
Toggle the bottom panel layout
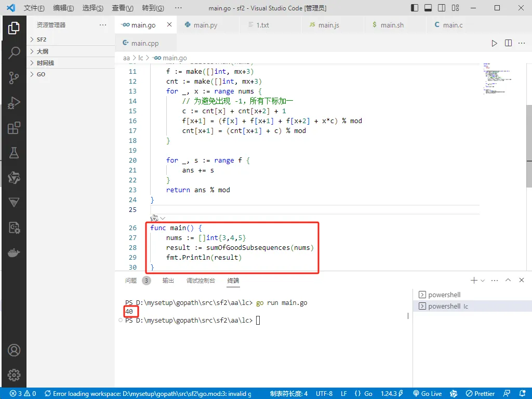(428, 8)
